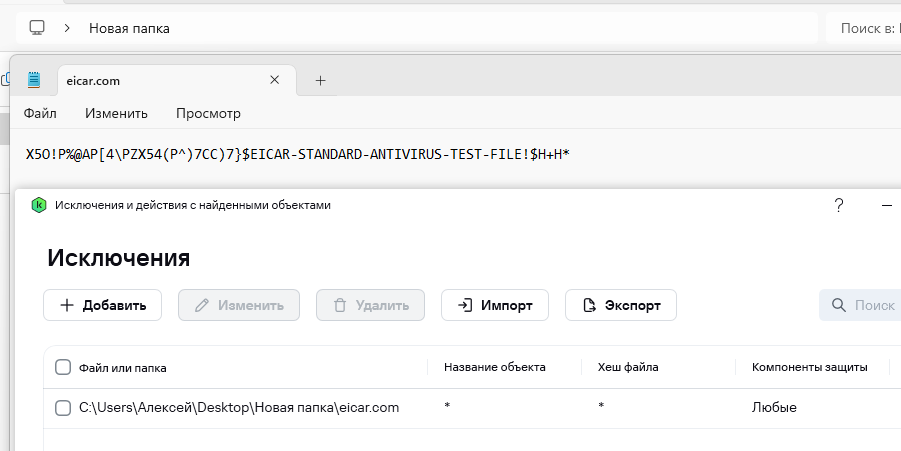
Task: Click the Импорт button
Action: [x=494, y=305]
